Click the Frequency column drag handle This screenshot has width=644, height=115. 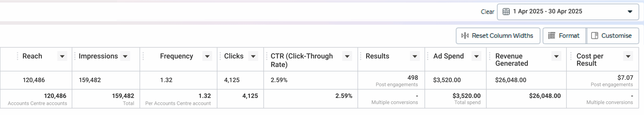143,56
